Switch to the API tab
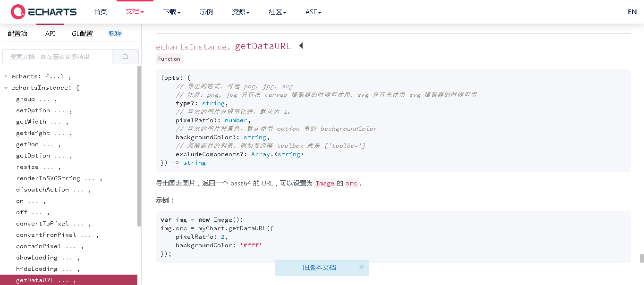 click(50, 34)
